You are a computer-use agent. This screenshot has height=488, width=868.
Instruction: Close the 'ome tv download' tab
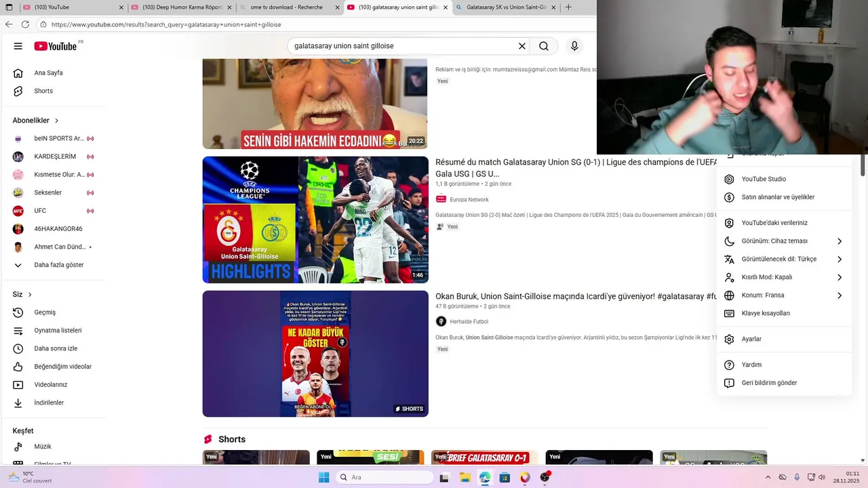(337, 7)
